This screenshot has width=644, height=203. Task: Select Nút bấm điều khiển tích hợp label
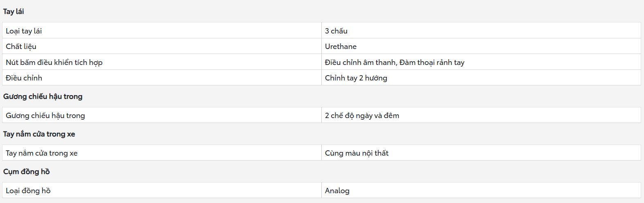pyautogui.click(x=54, y=62)
